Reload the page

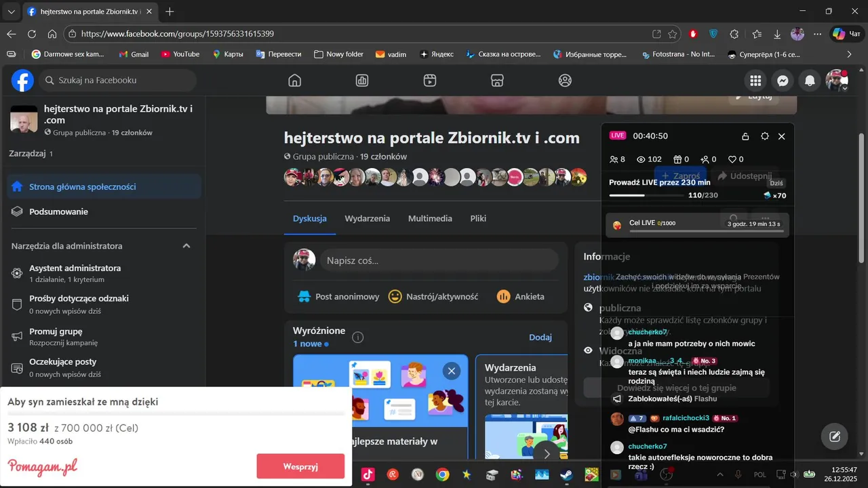[x=32, y=34]
